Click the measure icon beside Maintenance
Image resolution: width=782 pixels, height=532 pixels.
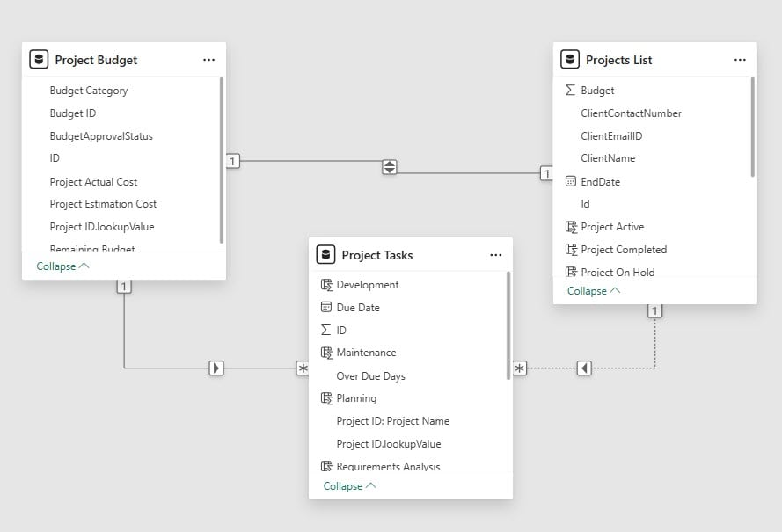(x=326, y=353)
